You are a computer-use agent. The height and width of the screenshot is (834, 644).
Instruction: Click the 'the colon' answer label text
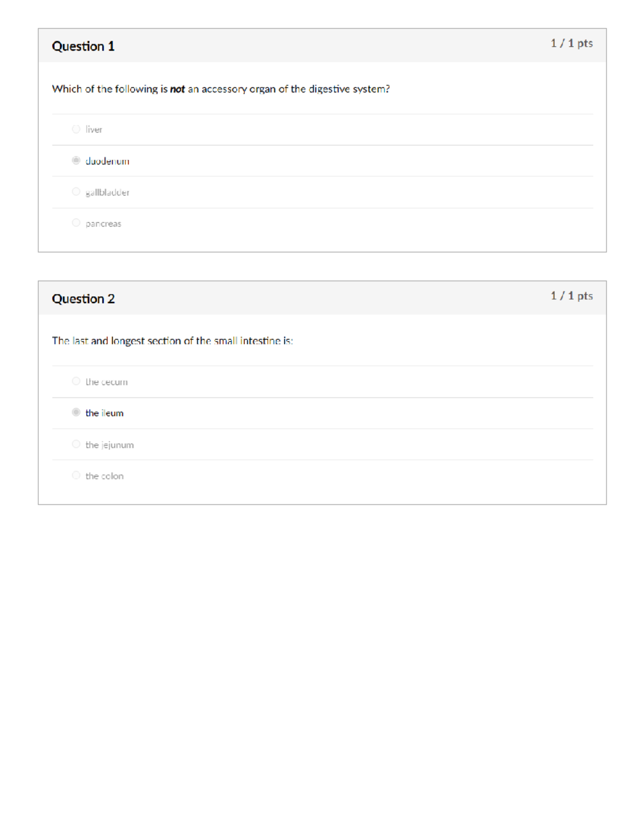tap(105, 476)
